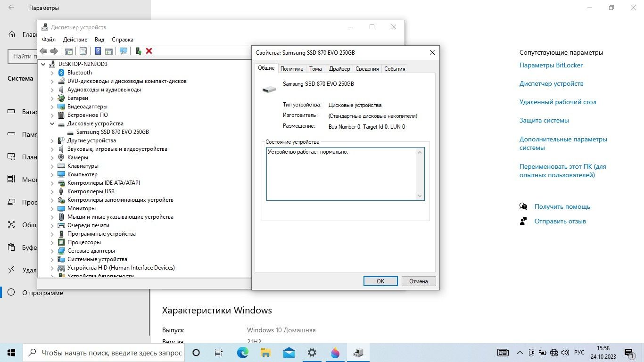The image size is (644, 362).
Task: Expand the Другие устройства category
Action: coord(52,140)
